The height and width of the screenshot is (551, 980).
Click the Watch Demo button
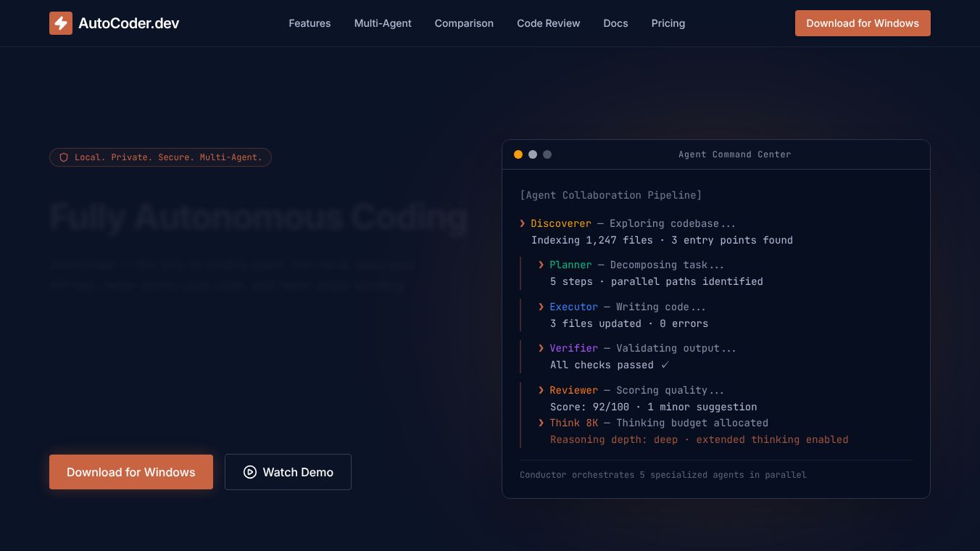pos(288,472)
